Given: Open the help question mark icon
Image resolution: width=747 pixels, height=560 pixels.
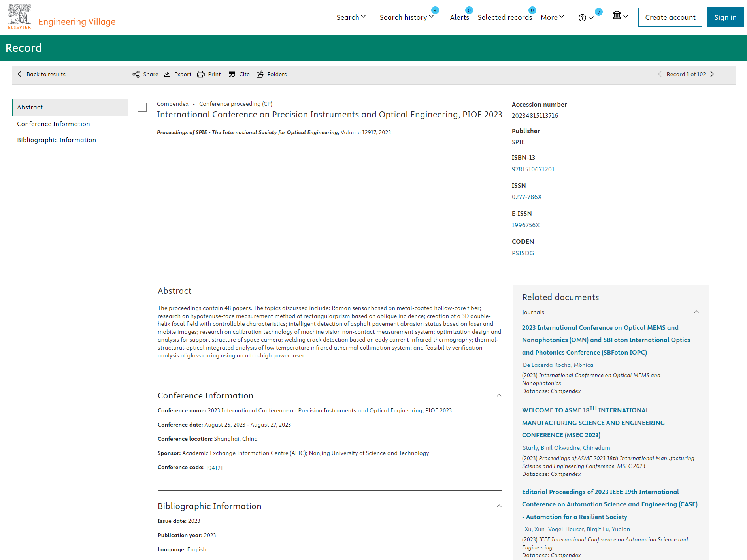Looking at the screenshot, I should coord(582,18).
